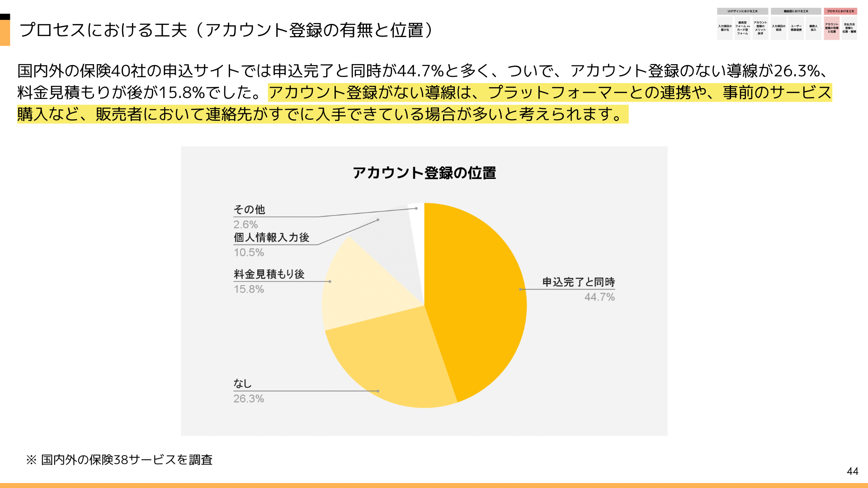
Task: Click the ユーザー情報連携 navigation box
Action: point(796,28)
